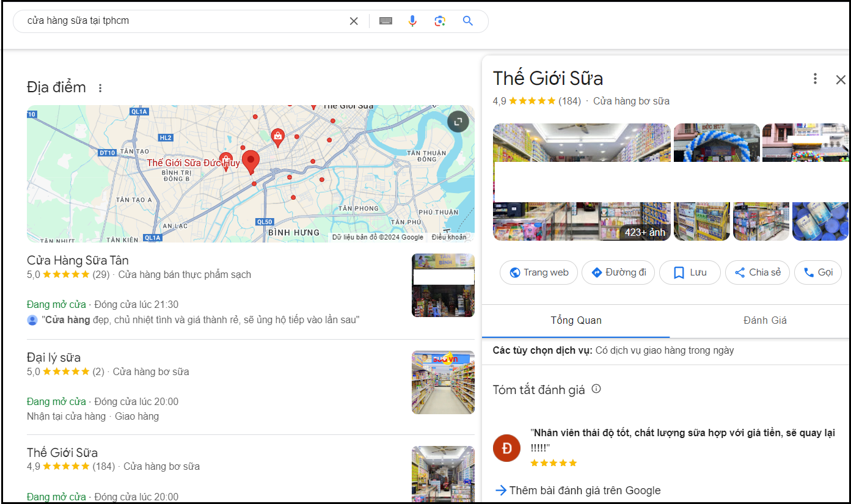The image size is (851, 504).
Task: Open the on-screen keyboard input tool
Action: tap(385, 21)
